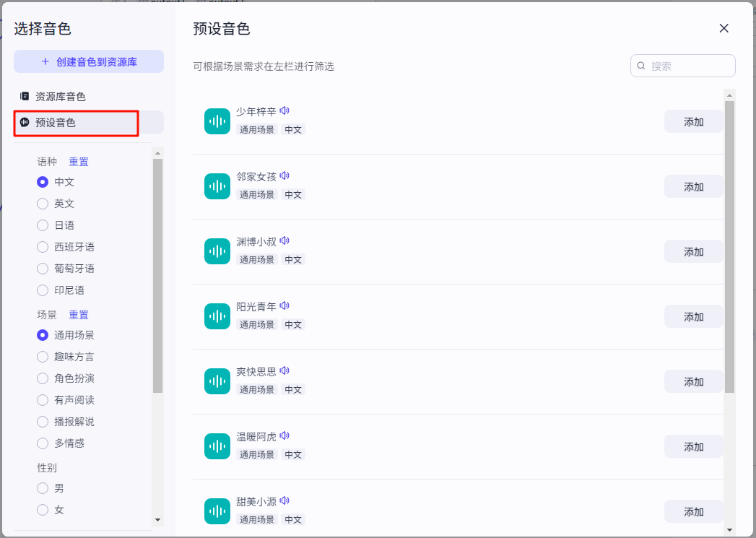This screenshot has width=756, height=538.
Task: Select 趣味方言 scene filter
Action: click(43, 357)
